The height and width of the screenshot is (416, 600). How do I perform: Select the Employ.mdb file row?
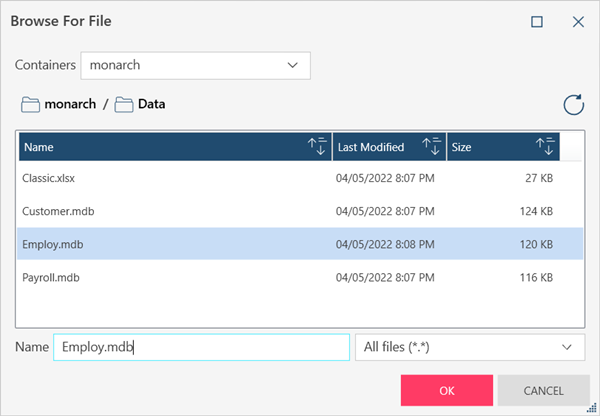tap(52, 243)
